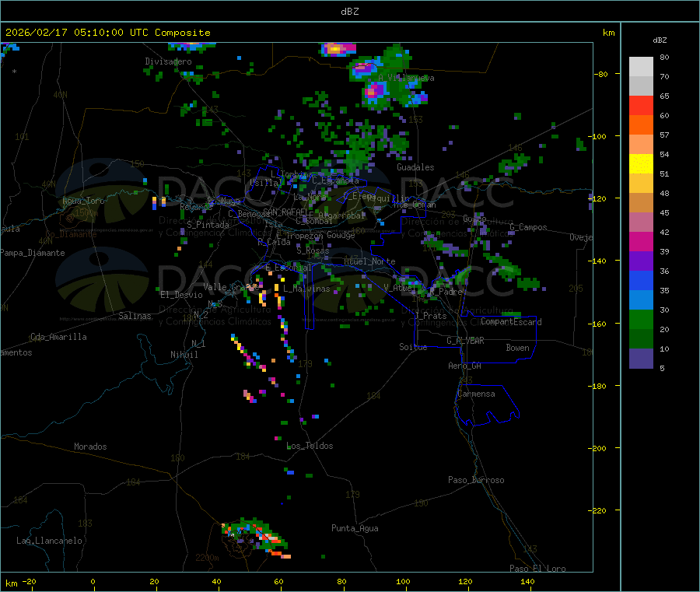Viewport: 700px width, 592px height.
Task: Click the 'Paso_Barroso' map label
Action: (476, 480)
